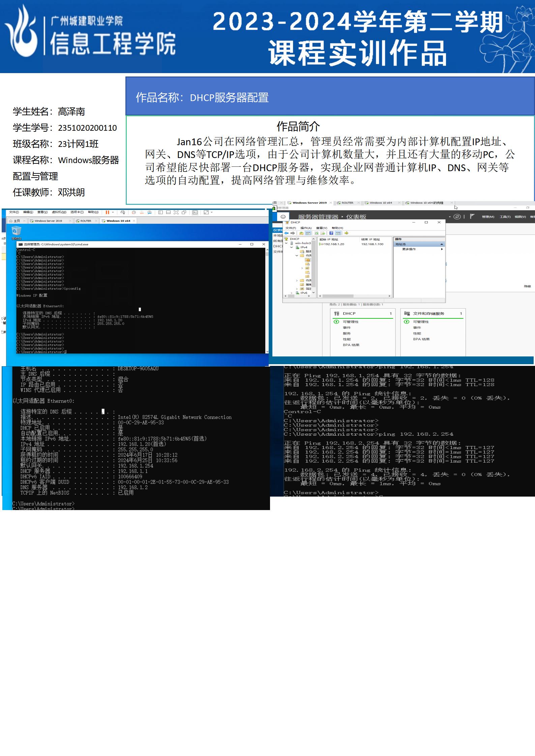
Task: Click the DHCP toolbar yellow star icon
Action: coord(346,233)
